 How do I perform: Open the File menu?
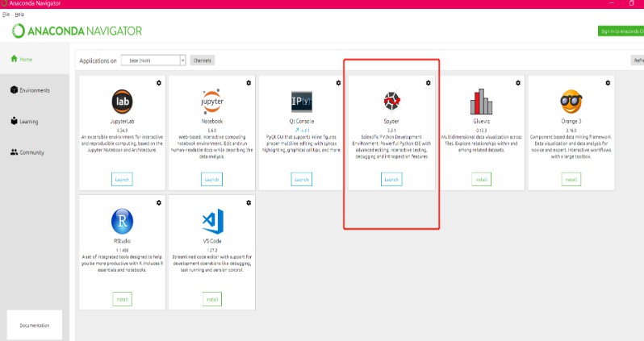[6, 15]
